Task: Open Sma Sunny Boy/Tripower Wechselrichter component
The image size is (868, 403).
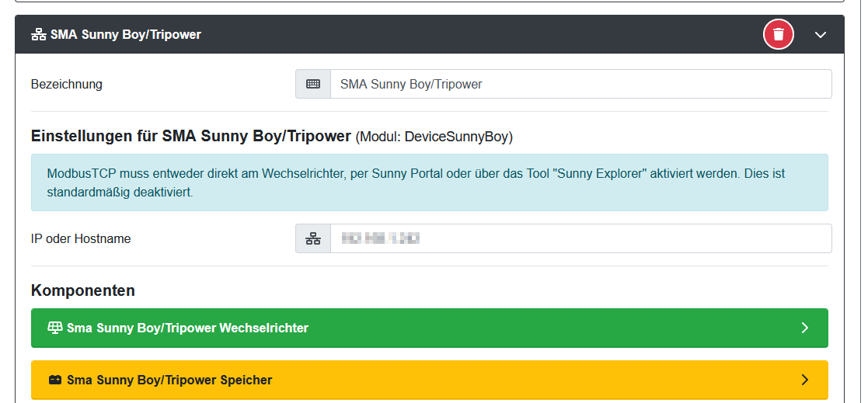Action: point(430,328)
